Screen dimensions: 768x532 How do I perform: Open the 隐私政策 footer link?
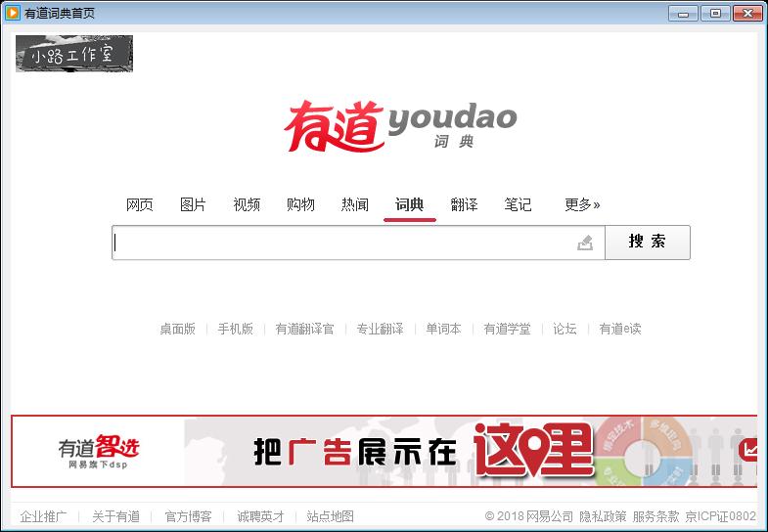[x=603, y=516]
